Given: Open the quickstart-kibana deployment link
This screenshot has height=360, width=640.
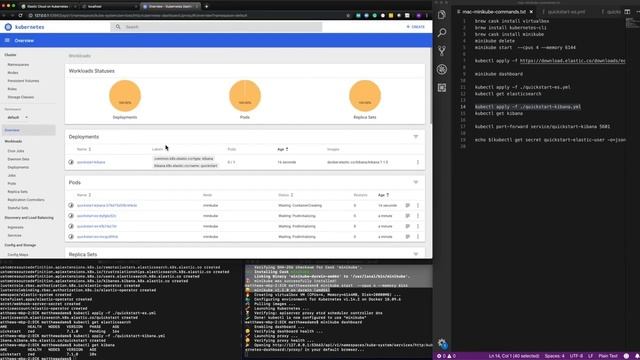Looking at the screenshot, I should 91,162.
